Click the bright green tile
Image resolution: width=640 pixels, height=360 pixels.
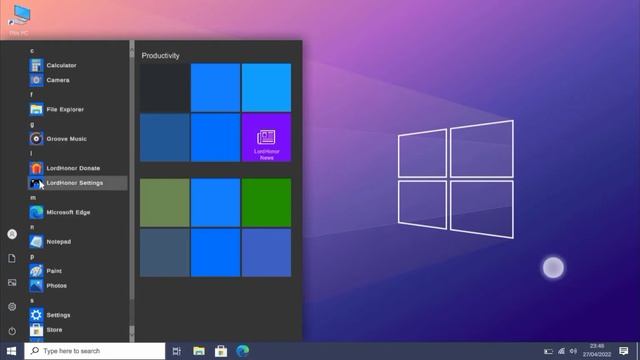[267, 202]
